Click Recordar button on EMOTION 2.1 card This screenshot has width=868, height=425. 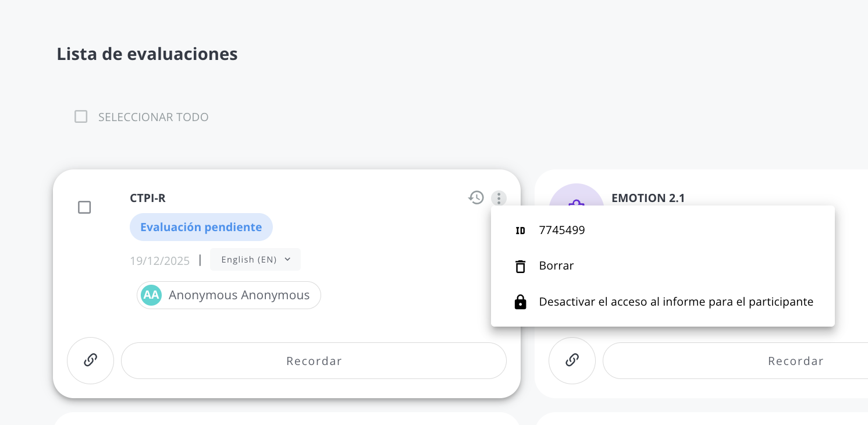[x=735, y=361]
